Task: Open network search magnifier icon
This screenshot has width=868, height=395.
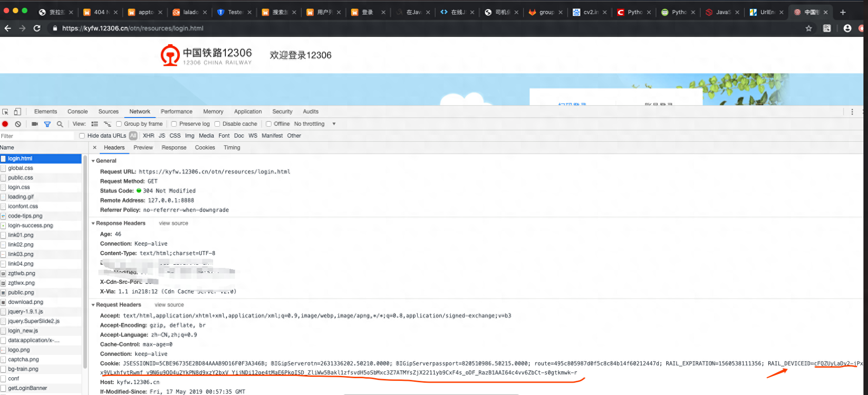Action: click(x=60, y=124)
